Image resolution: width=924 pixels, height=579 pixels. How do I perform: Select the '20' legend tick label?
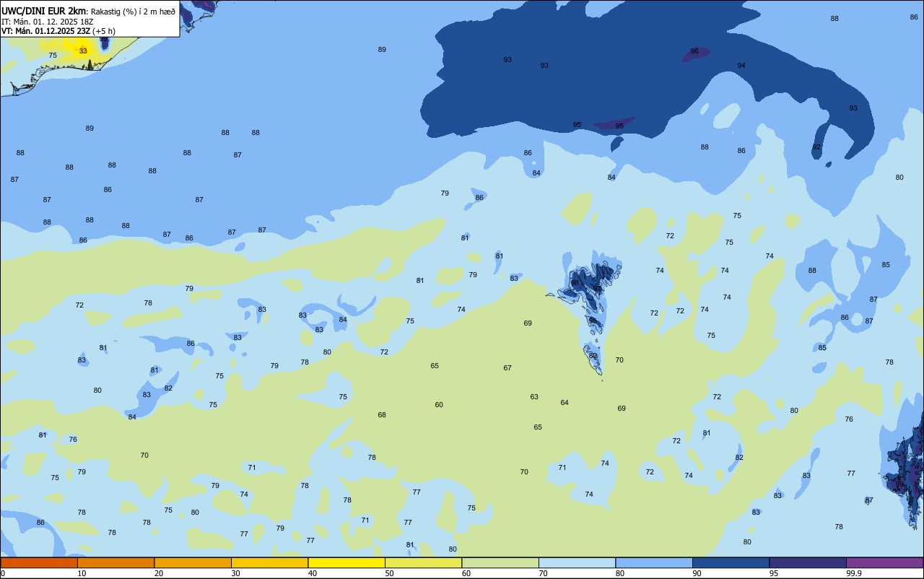coord(159,573)
